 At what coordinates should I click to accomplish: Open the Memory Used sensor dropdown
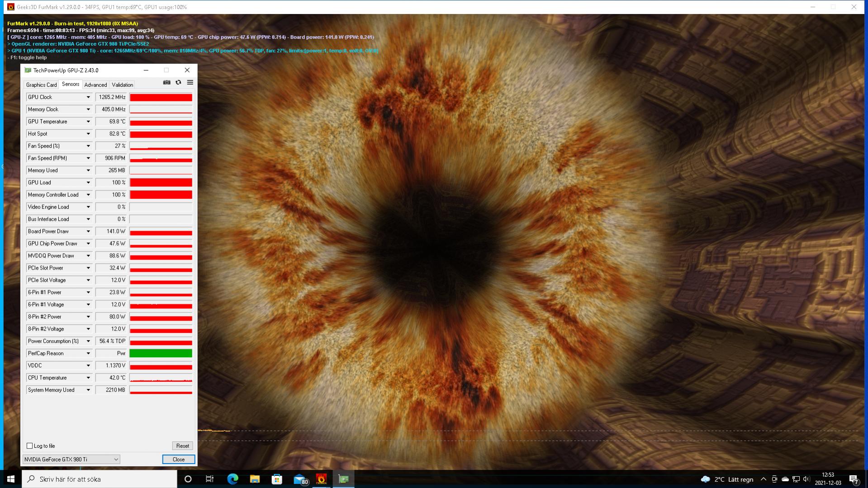point(88,171)
